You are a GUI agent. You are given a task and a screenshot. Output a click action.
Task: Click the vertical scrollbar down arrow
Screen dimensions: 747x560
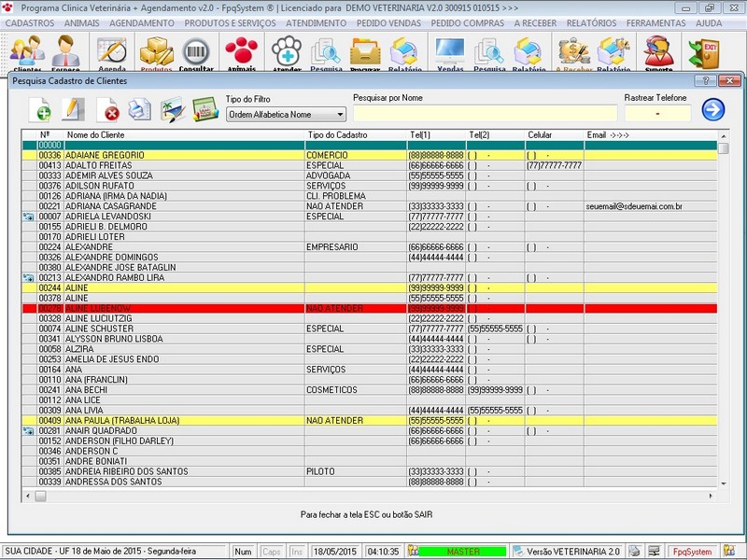(x=724, y=483)
